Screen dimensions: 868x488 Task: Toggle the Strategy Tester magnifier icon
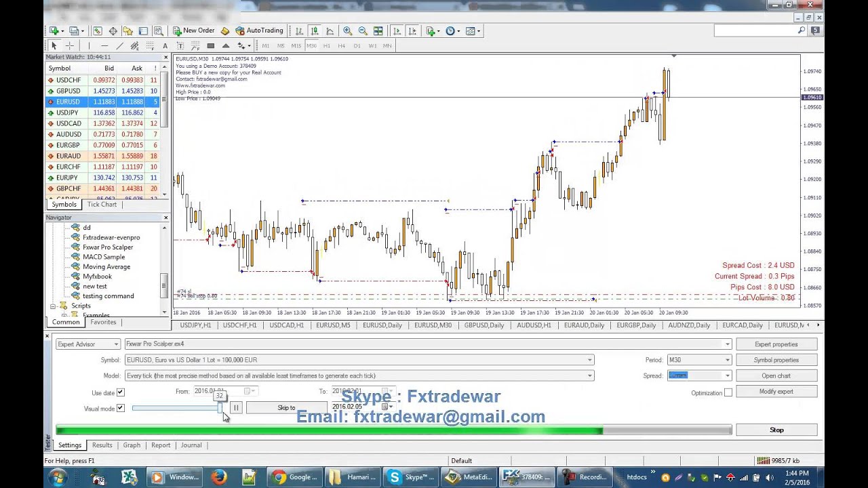pyautogui.click(x=158, y=30)
